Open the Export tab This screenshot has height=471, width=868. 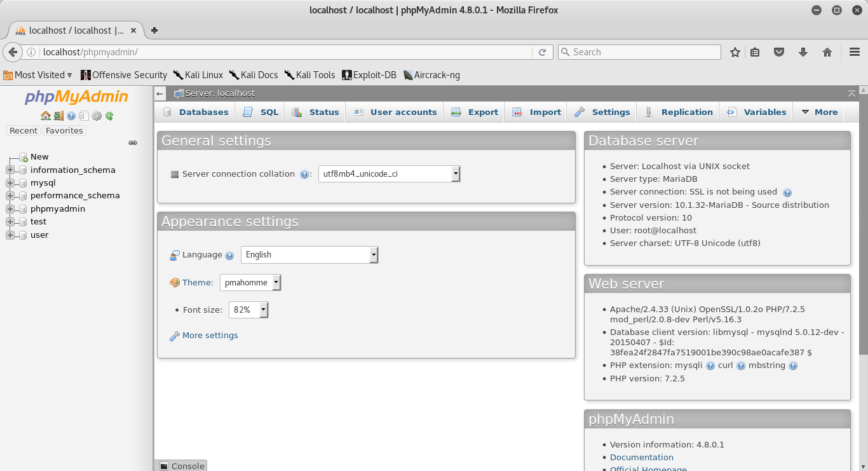coord(475,112)
